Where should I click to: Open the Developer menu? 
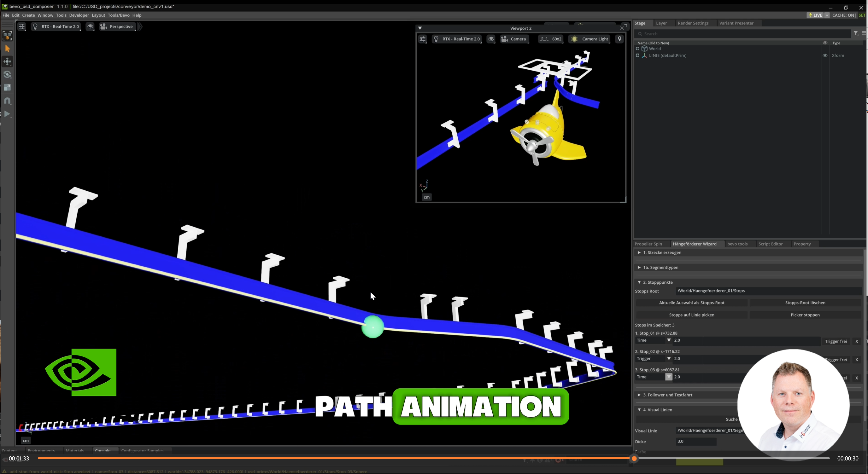(79, 15)
